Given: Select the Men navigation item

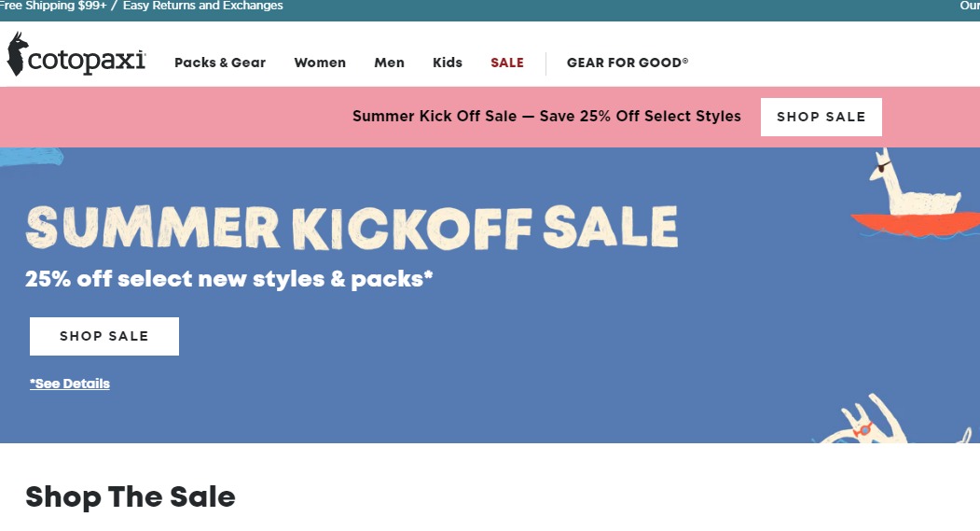Looking at the screenshot, I should coord(389,63).
